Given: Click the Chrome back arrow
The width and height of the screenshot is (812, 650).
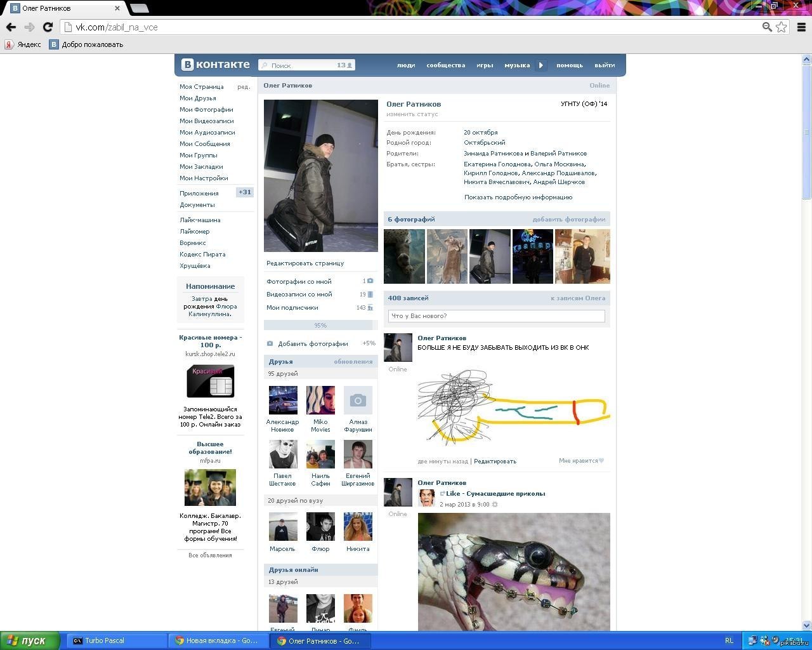Looking at the screenshot, I should click(11, 27).
